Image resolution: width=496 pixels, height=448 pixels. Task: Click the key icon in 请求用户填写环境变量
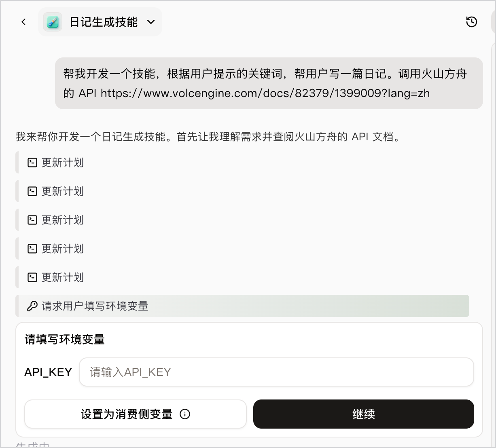click(32, 306)
